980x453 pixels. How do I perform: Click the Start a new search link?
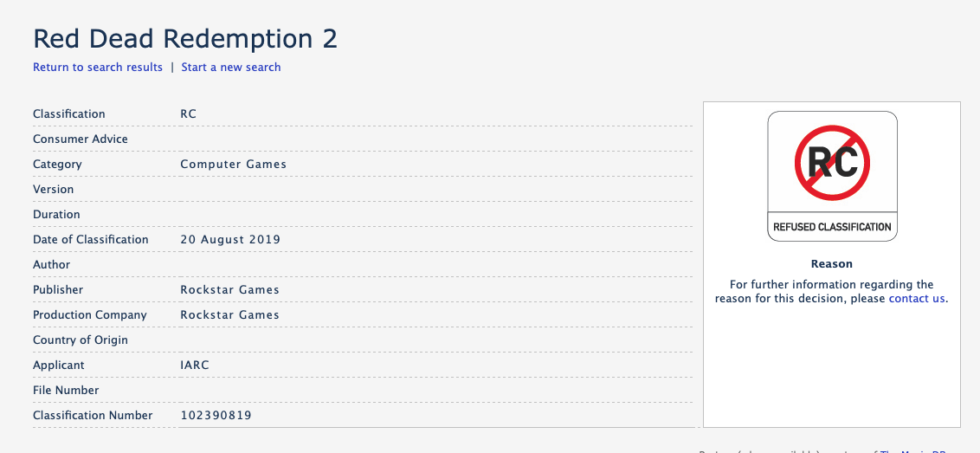231,67
